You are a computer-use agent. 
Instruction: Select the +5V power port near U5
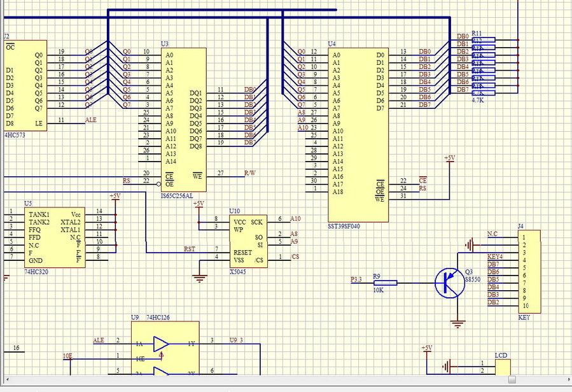click(116, 197)
